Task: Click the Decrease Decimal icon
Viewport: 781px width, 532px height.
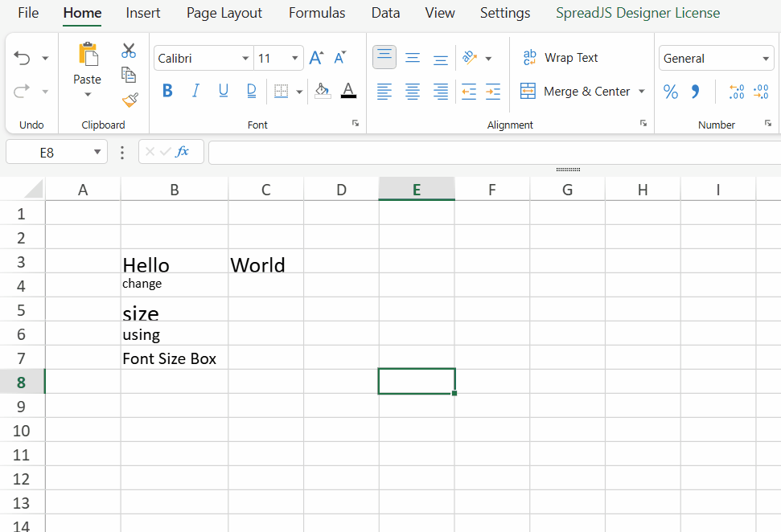Action: (x=761, y=92)
